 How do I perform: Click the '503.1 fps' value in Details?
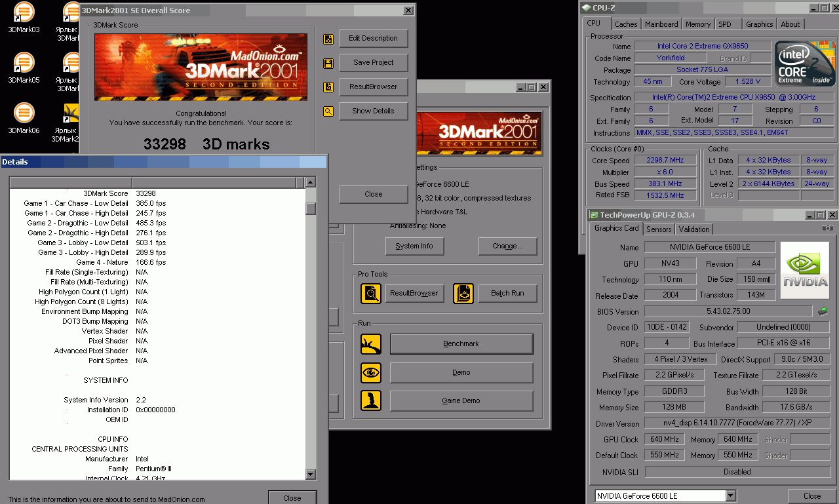[151, 242]
